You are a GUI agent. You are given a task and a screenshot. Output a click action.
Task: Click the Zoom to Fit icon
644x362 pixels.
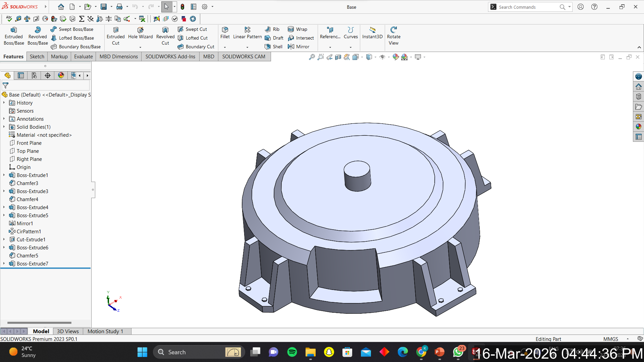point(312,57)
